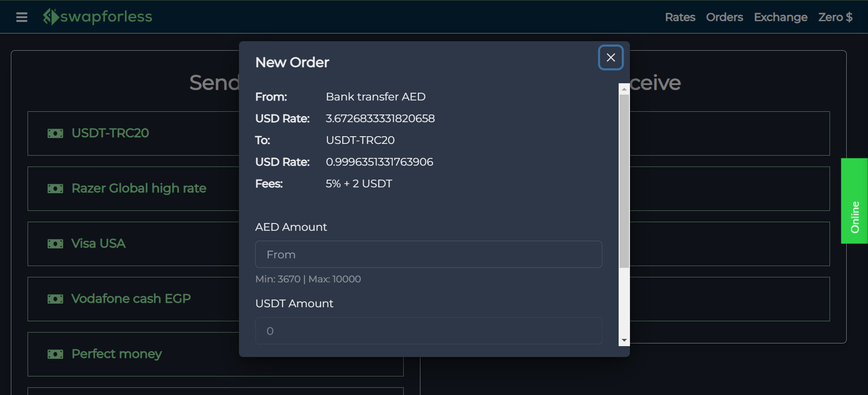Open the Orders page
Viewport: 868px width, 395px height.
point(724,17)
